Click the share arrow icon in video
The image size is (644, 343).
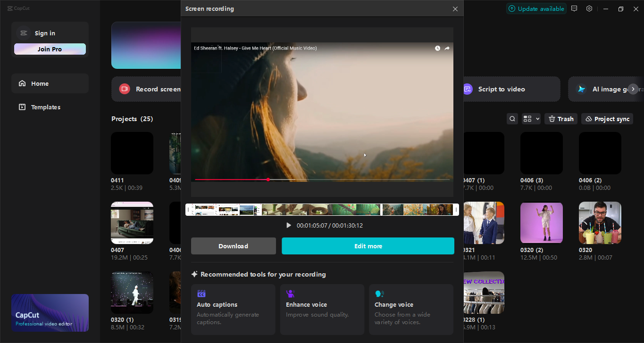[x=447, y=48]
